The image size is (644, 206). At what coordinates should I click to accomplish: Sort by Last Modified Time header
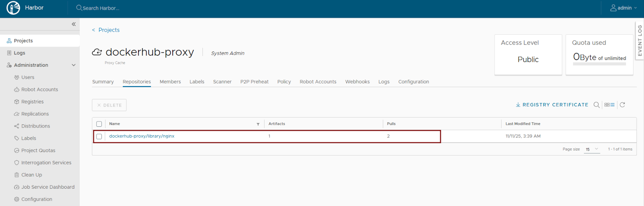523,124
